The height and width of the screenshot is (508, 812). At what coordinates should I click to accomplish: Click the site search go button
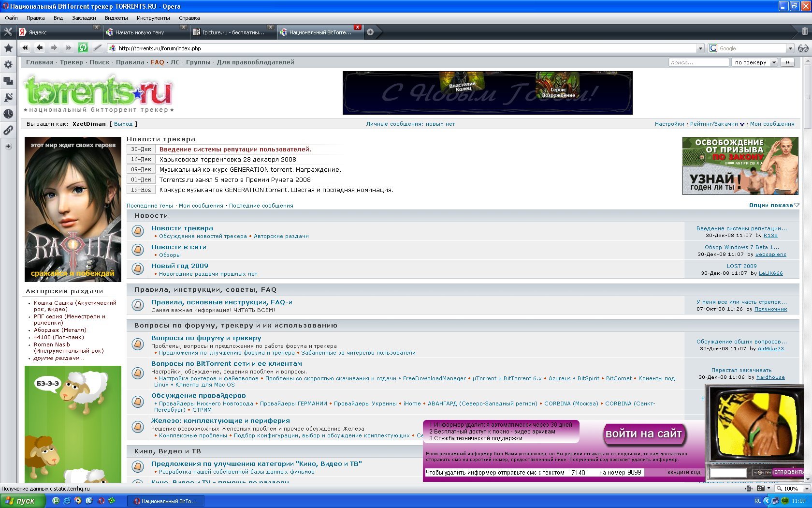[x=787, y=62]
